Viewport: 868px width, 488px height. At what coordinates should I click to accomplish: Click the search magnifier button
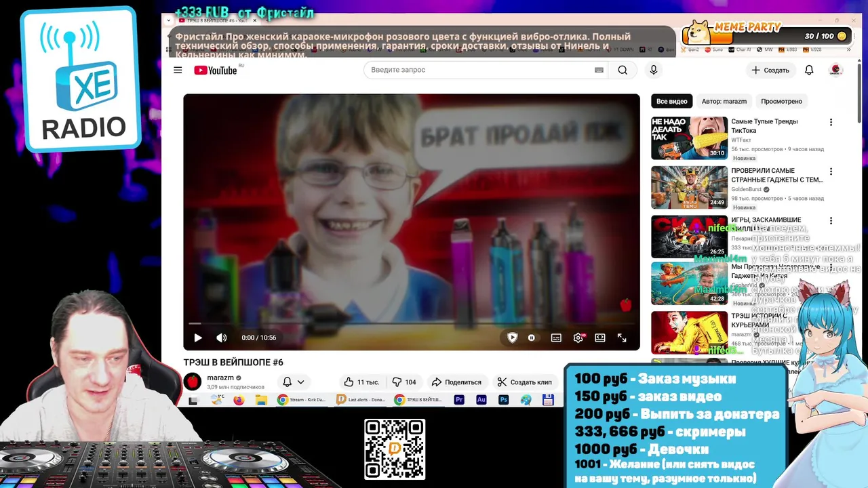623,70
